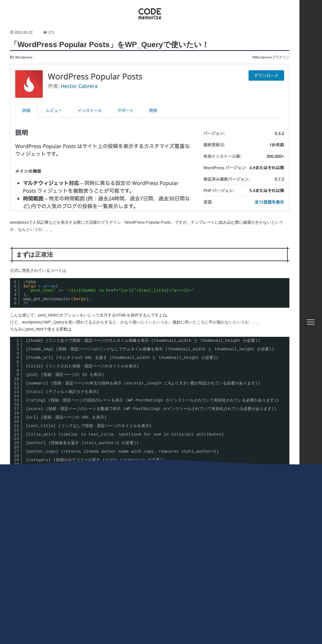Image resolution: width=322 pixels, height=644 pixels.
Task: Click the Hector Cabrera author link
Action: pos(79,86)
